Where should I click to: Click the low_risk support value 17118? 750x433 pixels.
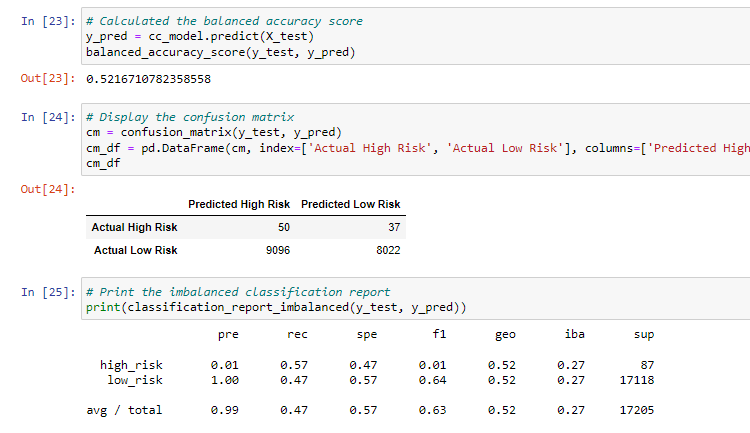637,380
